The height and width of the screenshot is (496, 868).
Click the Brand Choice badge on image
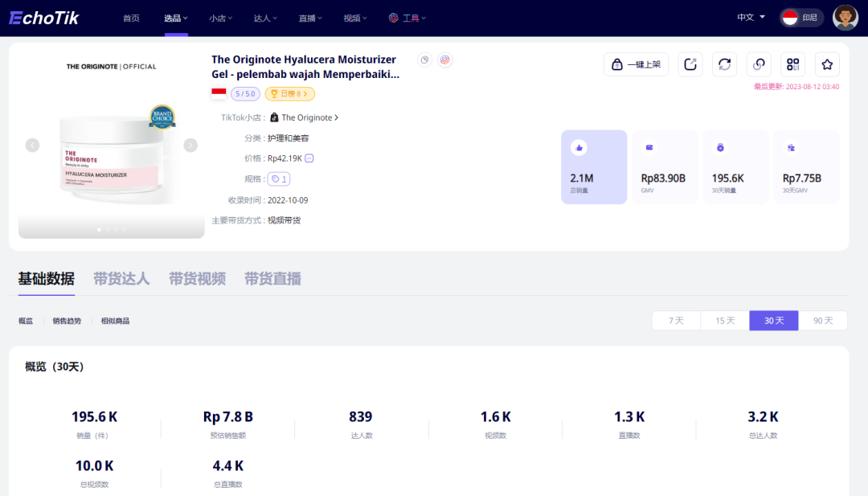[x=162, y=117]
